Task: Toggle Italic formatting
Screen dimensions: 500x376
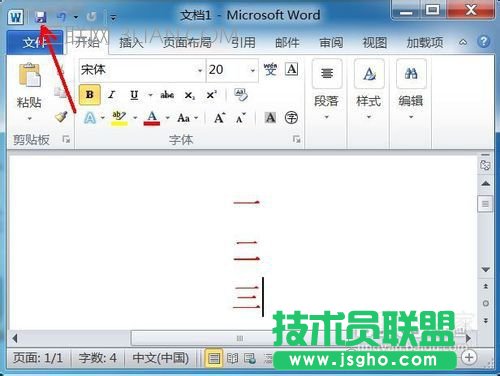Action: 112,95
